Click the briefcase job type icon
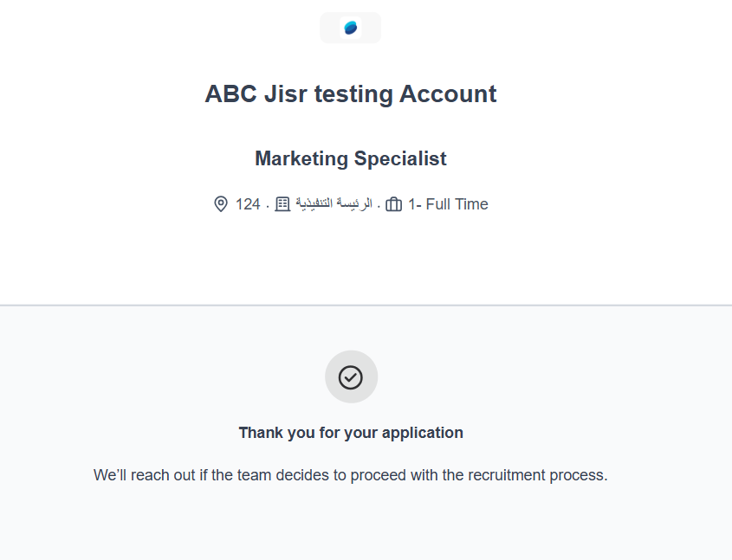This screenshot has width=732, height=560. point(393,204)
